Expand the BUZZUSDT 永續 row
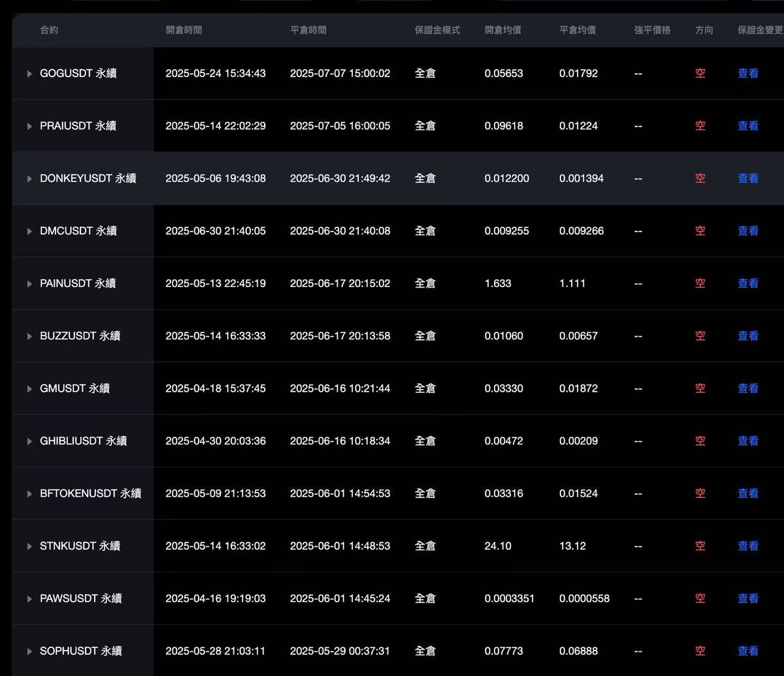Viewport: 784px width, 676px height. (29, 336)
